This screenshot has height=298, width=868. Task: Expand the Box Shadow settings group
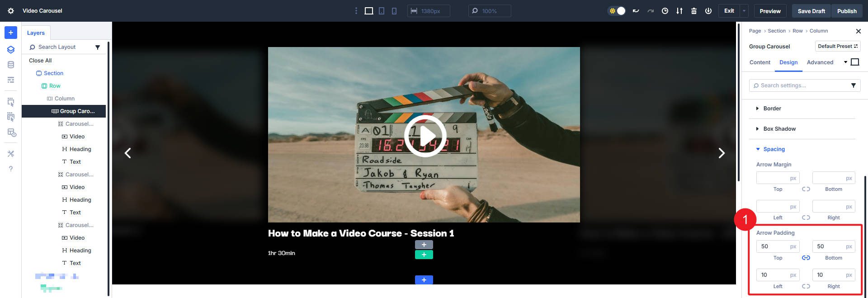[x=779, y=129]
